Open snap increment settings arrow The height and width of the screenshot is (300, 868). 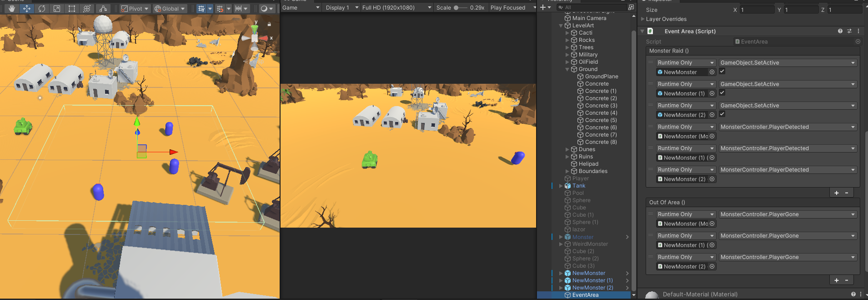tap(229, 8)
